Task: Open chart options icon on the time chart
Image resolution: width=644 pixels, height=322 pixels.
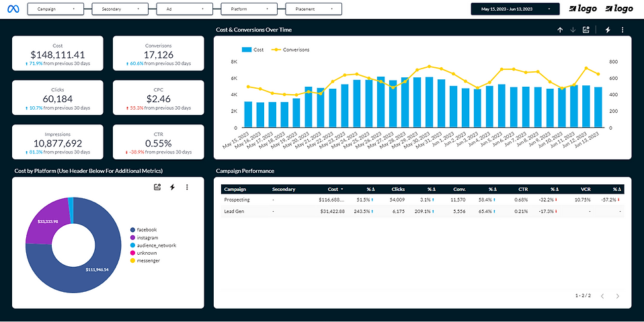Action: pyautogui.click(x=587, y=30)
